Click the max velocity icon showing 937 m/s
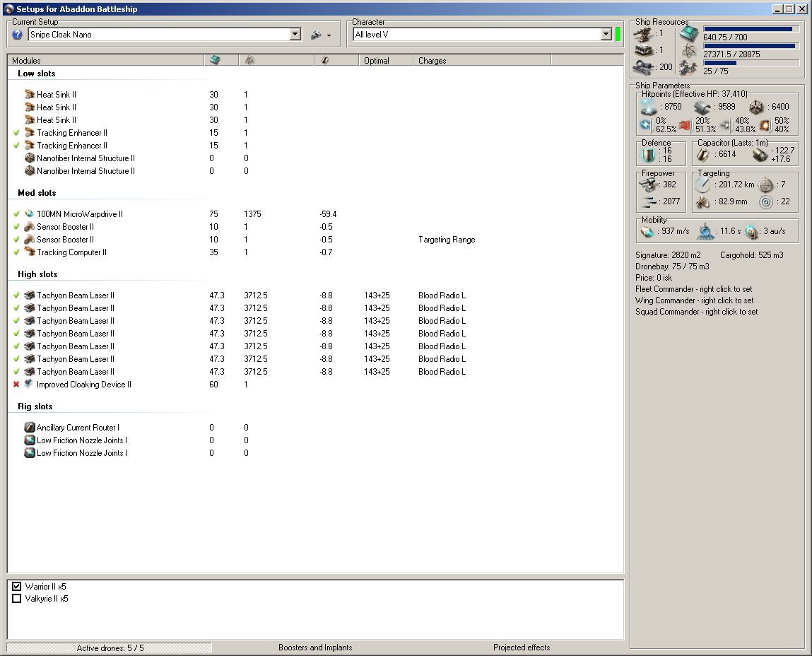 pyautogui.click(x=647, y=232)
